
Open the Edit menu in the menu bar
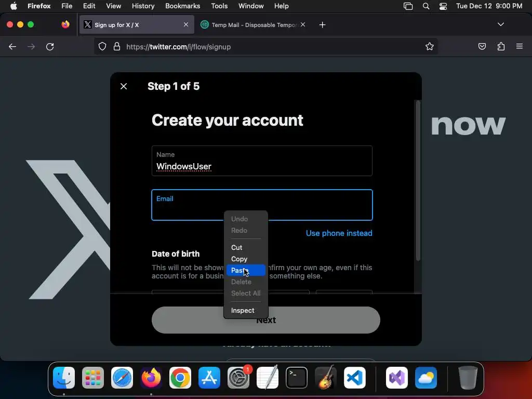(x=89, y=6)
